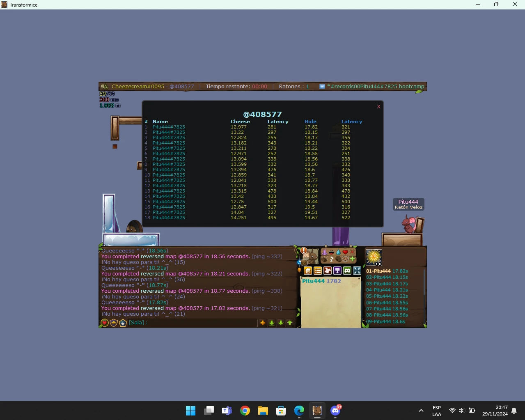Viewport: 525px width, 420px height.
Task: Close the @408577 records panel
Action: coord(378,107)
